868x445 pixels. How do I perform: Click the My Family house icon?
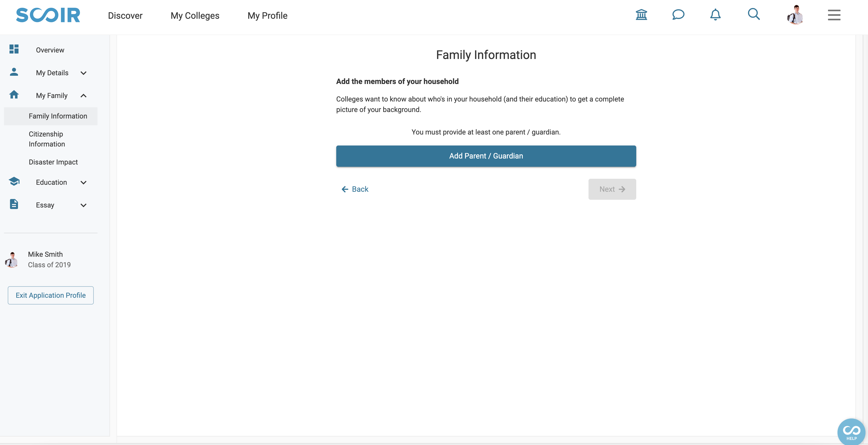point(14,94)
